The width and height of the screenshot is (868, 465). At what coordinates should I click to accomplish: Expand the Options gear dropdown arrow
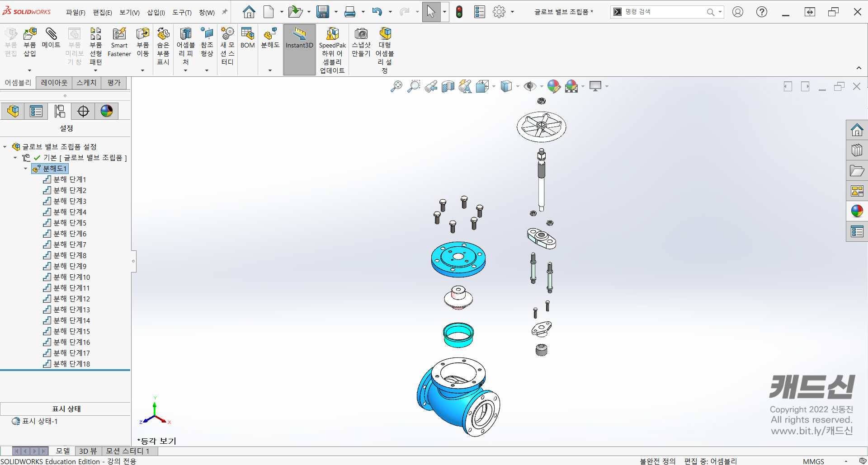pyautogui.click(x=512, y=12)
